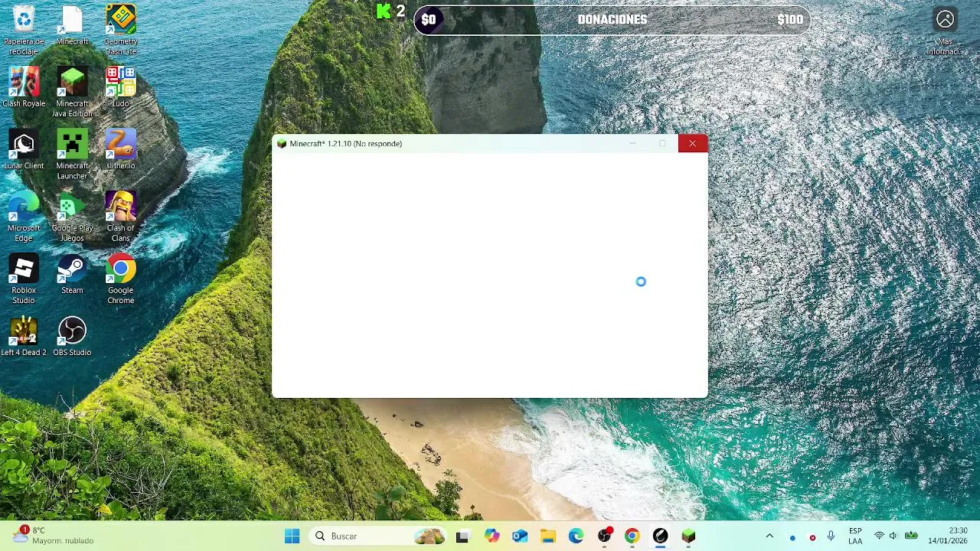This screenshot has height=551, width=980.
Task: Open the Papelera de reciclaje desktop icon
Action: coord(24,31)
